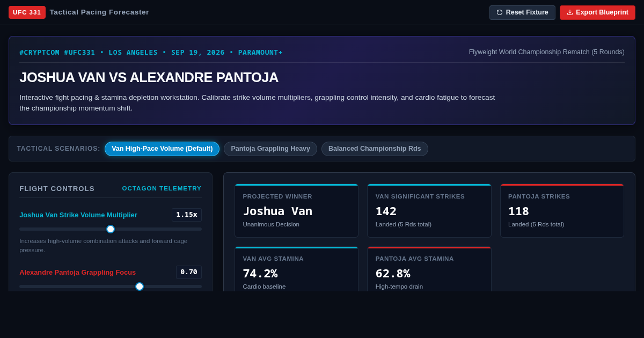Reset the fixture settings
This screenshot has height=338, width=644.
pyautogui.click(x=522, y=12)
